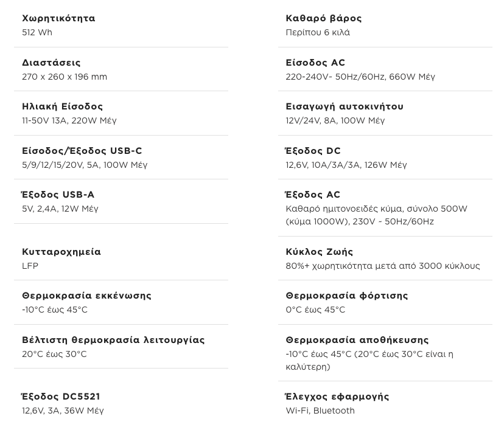Click the Βέλτιστη θερμοκρασία λειτουργίας heading
The image size is (504, 433).
tap(113, 340)
